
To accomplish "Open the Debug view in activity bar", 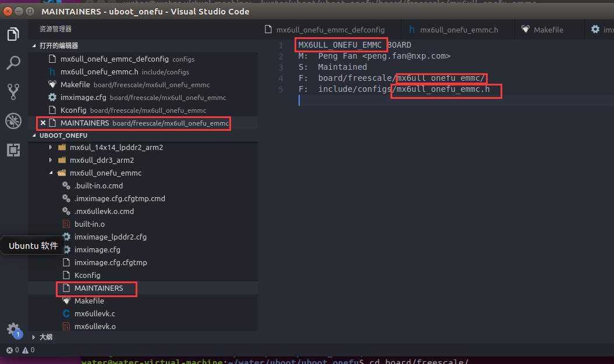I will point(13,121).
